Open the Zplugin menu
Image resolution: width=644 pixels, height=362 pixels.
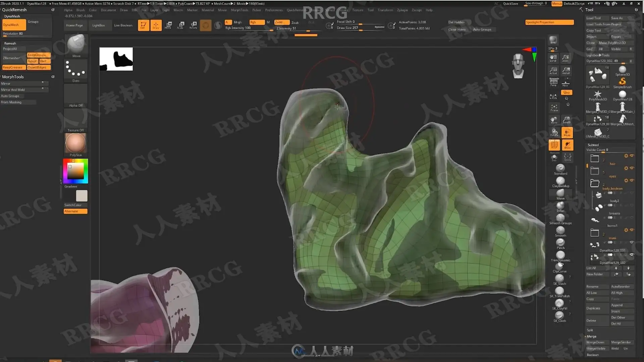[x=402, y=10]
